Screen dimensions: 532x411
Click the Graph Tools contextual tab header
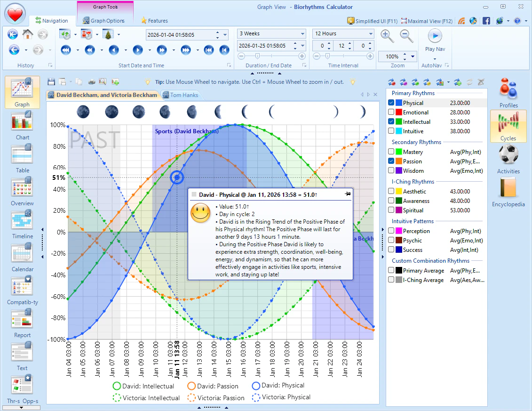pos(105,7)
